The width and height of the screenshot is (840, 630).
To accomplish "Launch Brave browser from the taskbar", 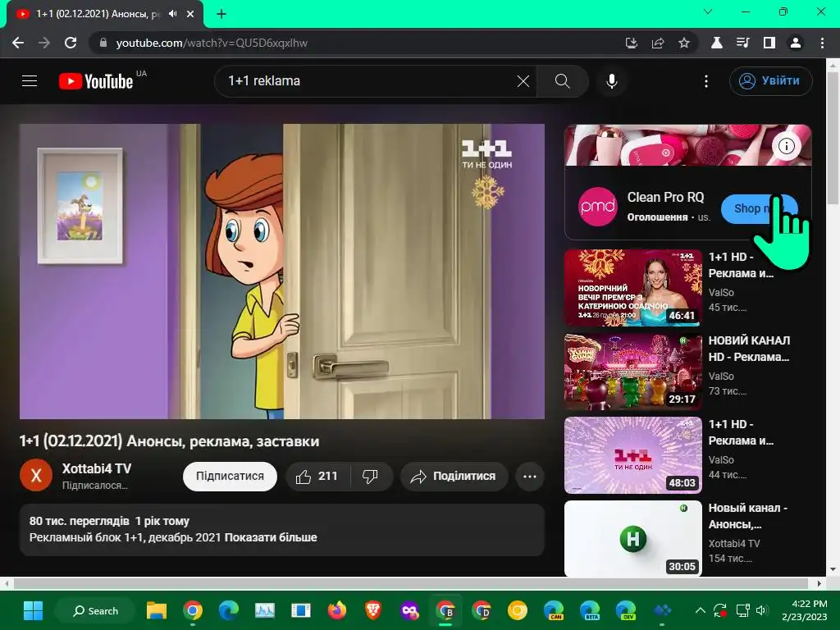I will [x=373, y=610].
